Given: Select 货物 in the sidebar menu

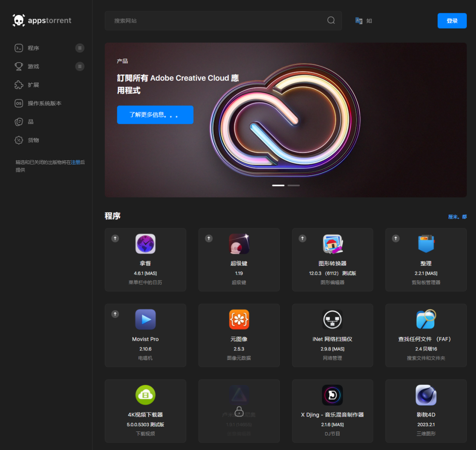Looking at the screenshot, I should click(x=33, y=140).
